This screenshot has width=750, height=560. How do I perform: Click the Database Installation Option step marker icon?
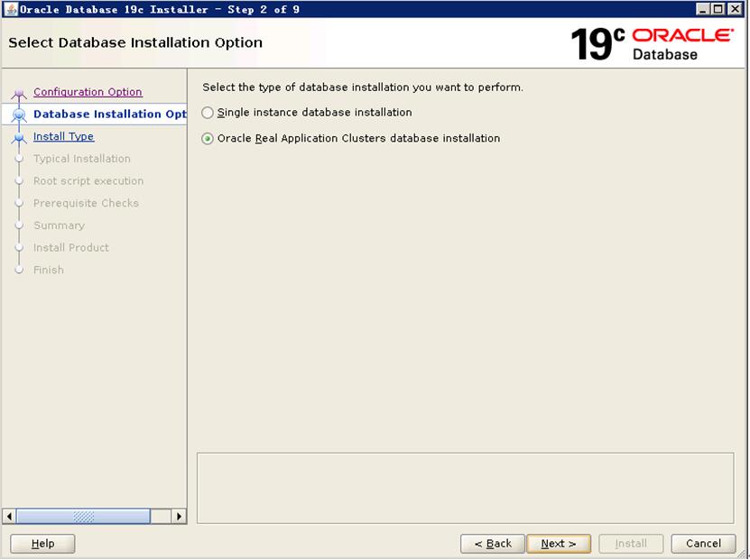19,115
